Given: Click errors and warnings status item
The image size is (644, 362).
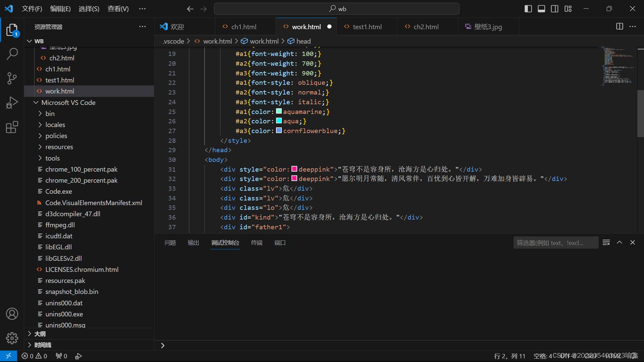Looking at the screenshot, I should [35, 356].
